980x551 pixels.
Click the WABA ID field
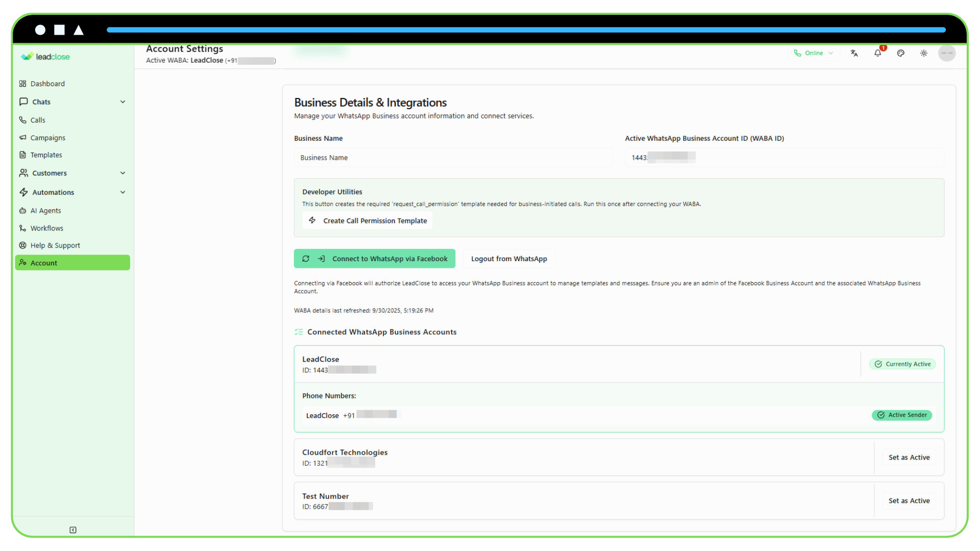tap(785, 158)
